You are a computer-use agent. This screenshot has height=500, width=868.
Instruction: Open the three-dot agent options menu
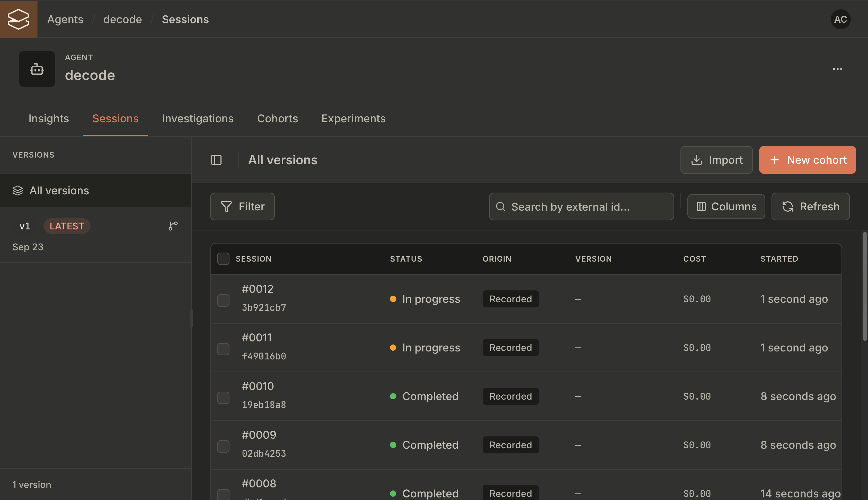pyautogui.click(x=837, y=69)
